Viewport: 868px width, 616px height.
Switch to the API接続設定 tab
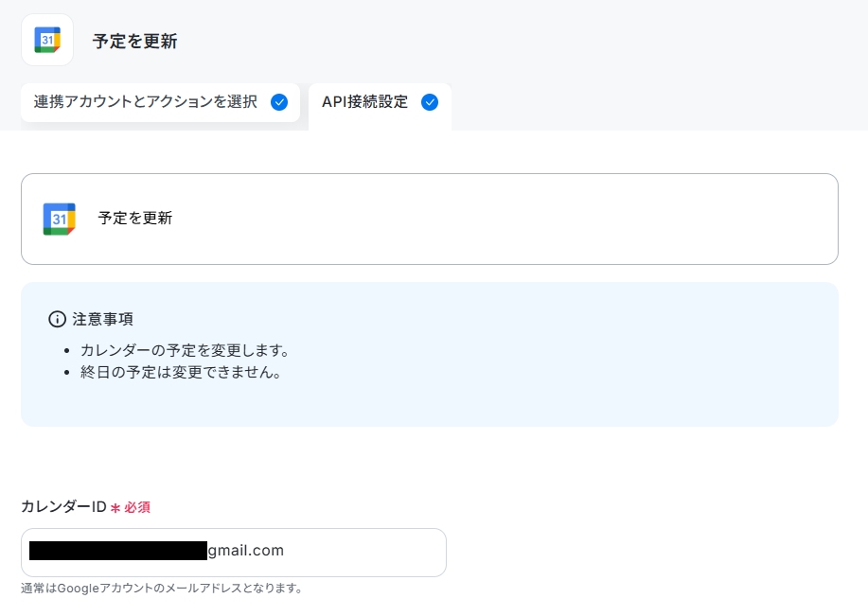(380, 106)
